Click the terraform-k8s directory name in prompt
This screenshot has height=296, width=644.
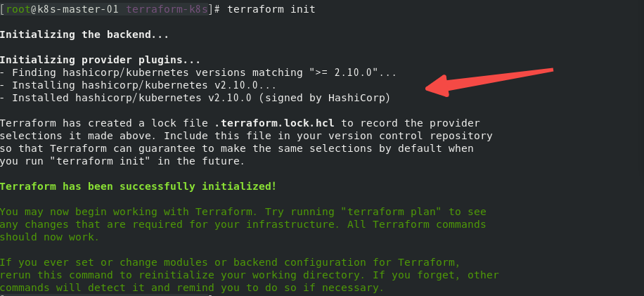[x=167, y=9]
